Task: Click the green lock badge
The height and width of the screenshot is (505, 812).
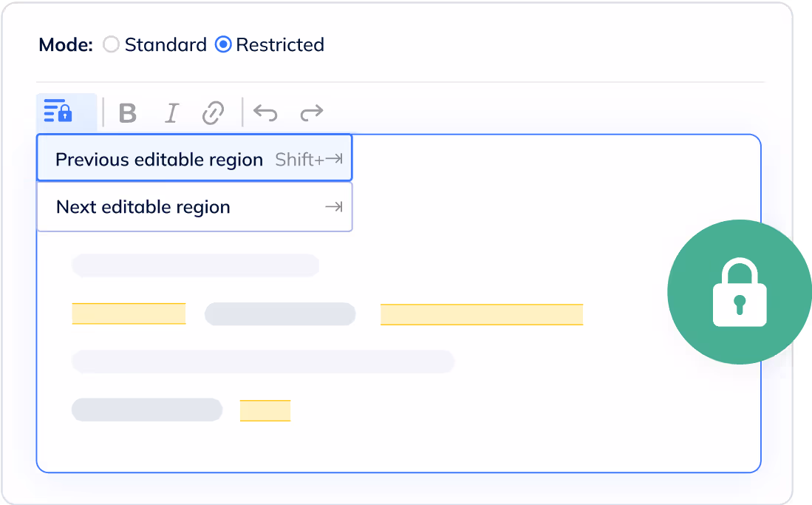Action: pyautogui.click(x=739, y=292)
